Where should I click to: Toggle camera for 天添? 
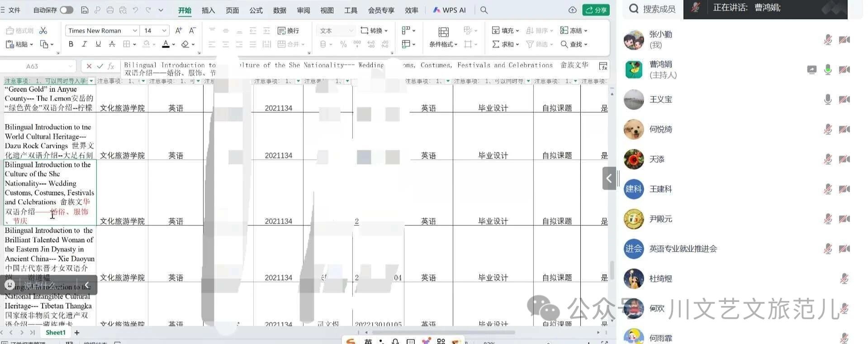pyautogui.click(x=844, y=159)
